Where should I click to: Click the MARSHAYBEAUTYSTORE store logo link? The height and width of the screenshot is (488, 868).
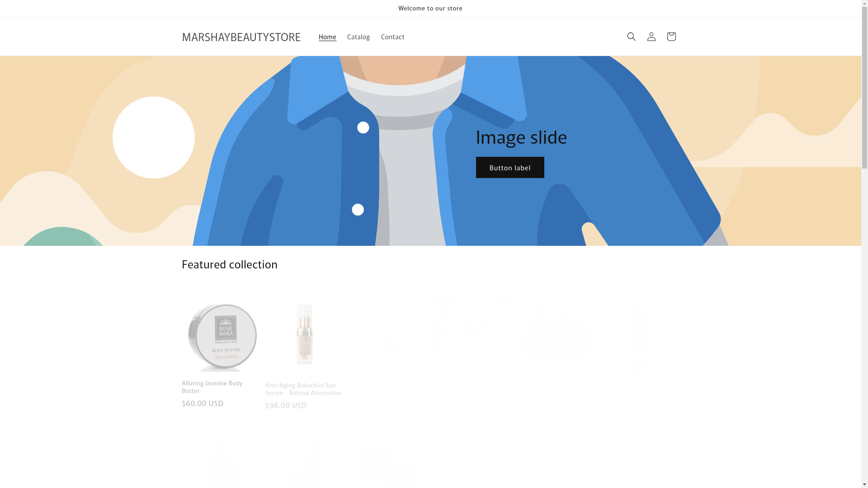pos(241,37)
